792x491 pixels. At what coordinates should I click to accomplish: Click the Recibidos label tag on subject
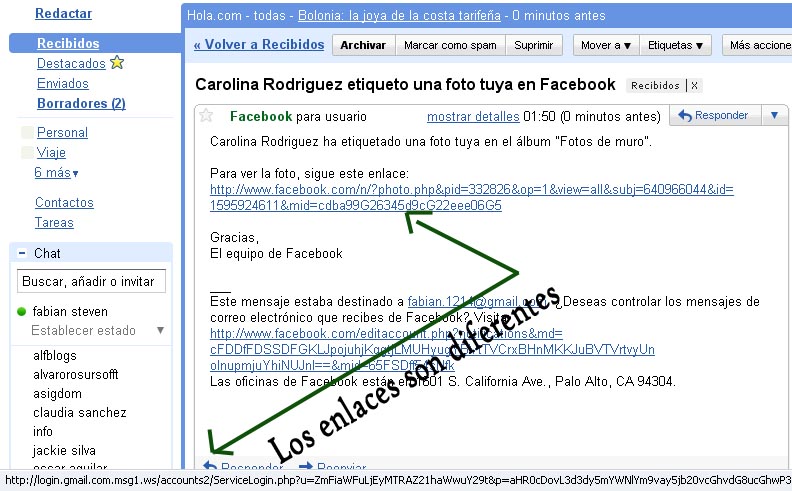[x=655, y=85]
